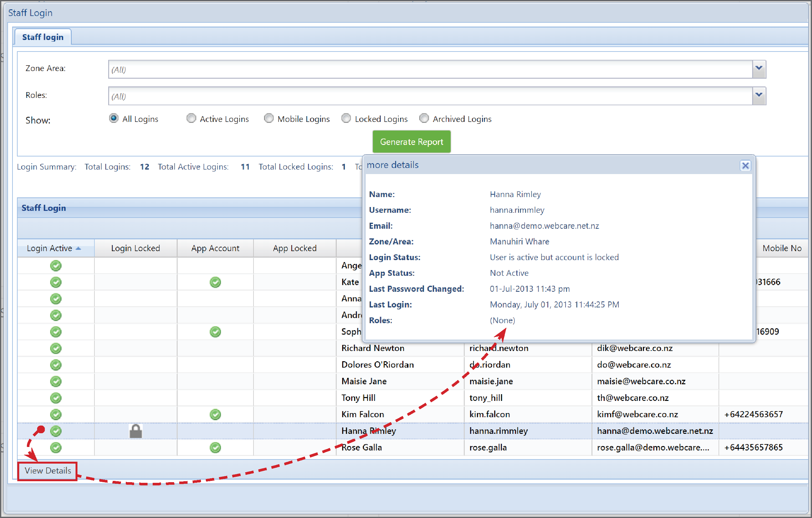Select the Locked Logins radio button
The image size is (812, 518).
[346, 118]
